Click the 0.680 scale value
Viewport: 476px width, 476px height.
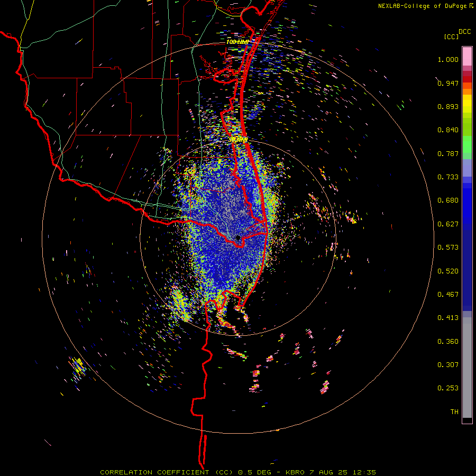[x=448, y=200]
